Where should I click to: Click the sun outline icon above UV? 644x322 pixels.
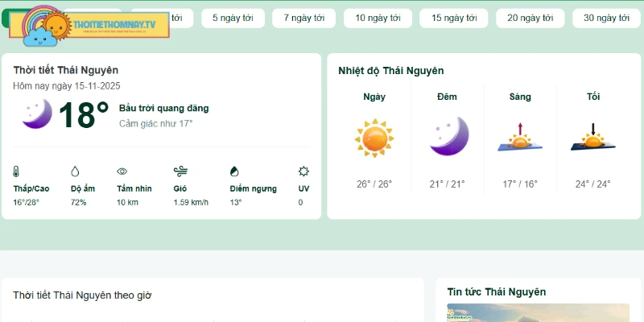click(303, 171)
